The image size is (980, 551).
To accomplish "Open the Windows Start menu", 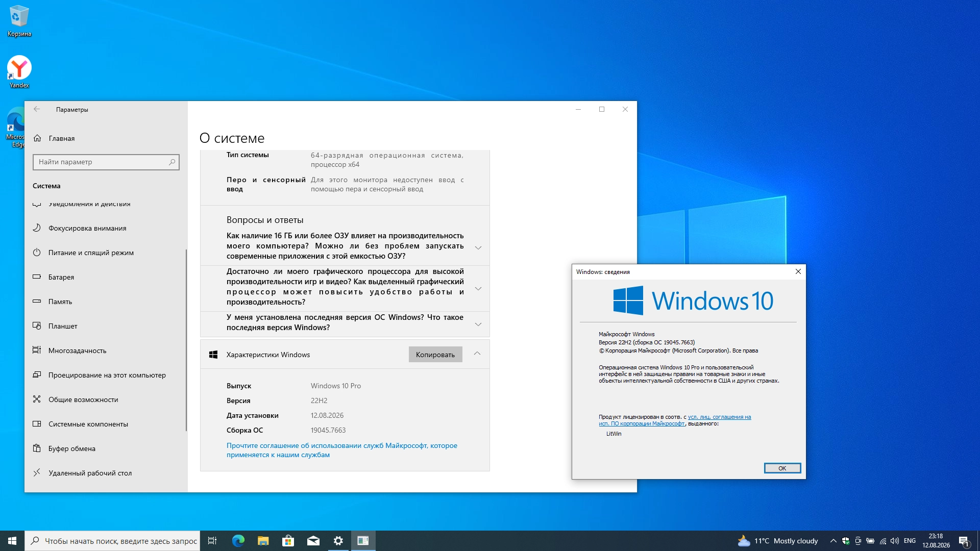I will point(12,541).
